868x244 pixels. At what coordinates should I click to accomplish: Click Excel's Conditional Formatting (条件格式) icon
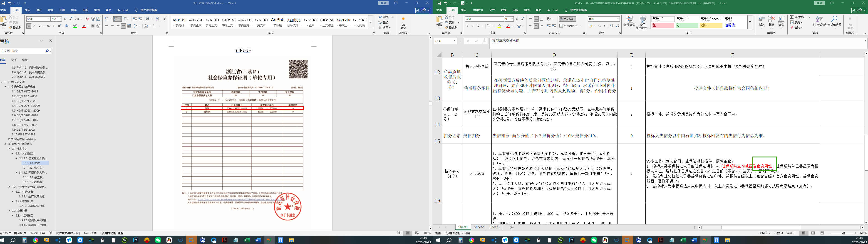coord(629,21)
